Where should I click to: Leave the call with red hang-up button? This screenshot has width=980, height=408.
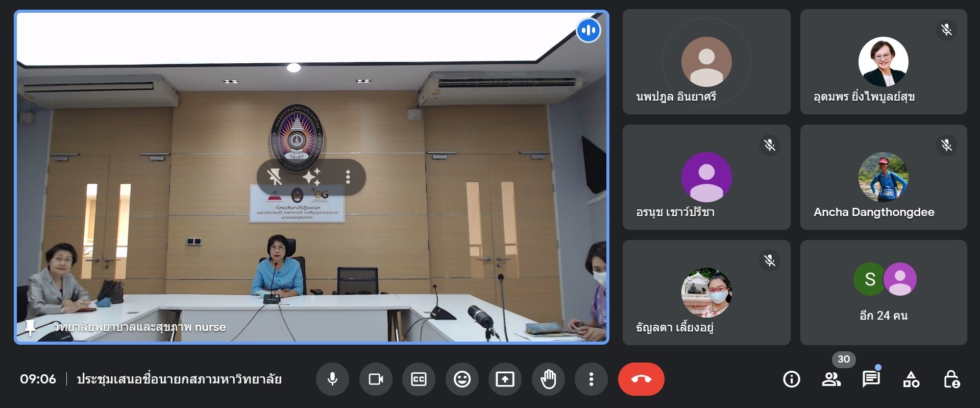641,379
